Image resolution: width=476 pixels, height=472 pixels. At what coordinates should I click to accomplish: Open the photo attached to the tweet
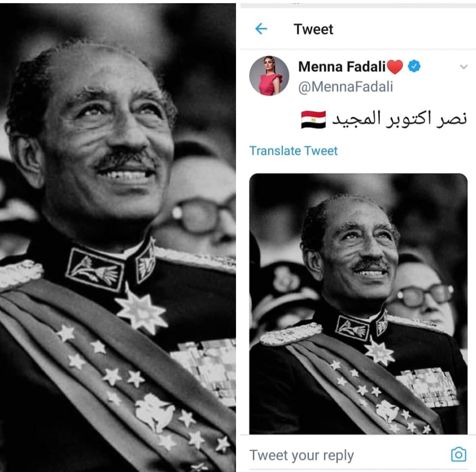click(x=358, y=304)
